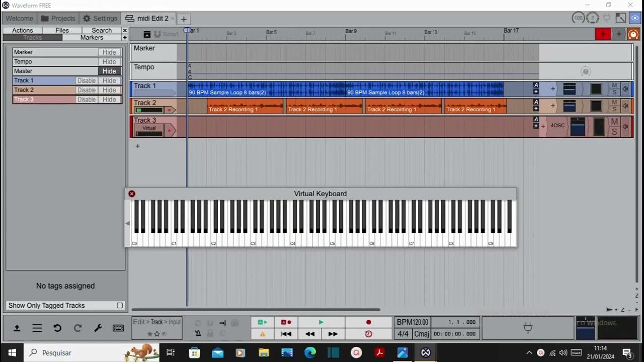The width and height of the screenshot is (644, 362).
Task: Open the Cmaj key selector
Action: (422, 334)
